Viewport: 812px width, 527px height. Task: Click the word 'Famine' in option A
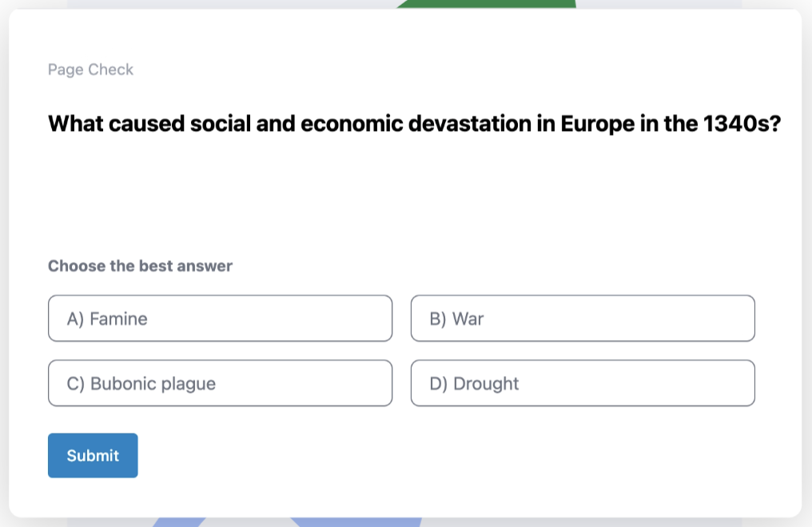(x=118, y=319)
